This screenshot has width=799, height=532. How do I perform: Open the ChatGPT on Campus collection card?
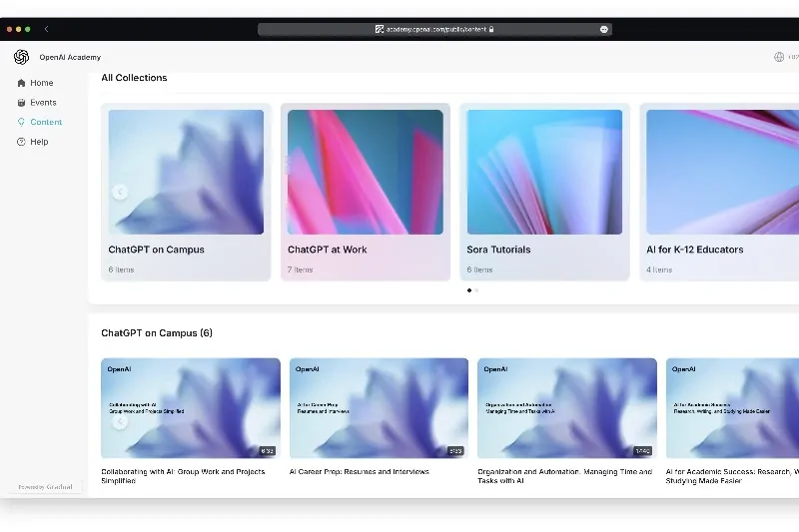(186, 192)
